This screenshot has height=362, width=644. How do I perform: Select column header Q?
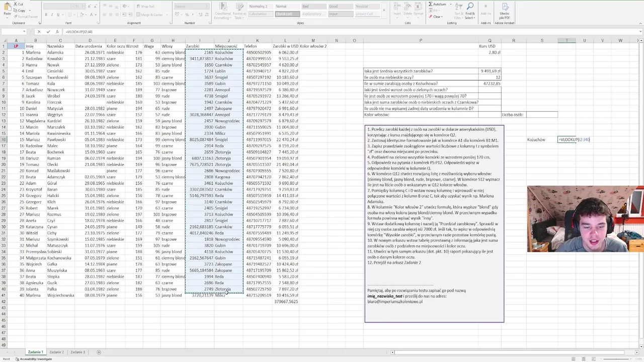click(x=489, y=40)
